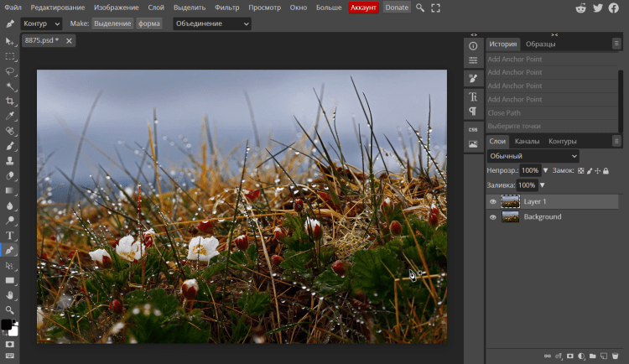Expand the Контур mode dropdown

(x=40, y=23)
